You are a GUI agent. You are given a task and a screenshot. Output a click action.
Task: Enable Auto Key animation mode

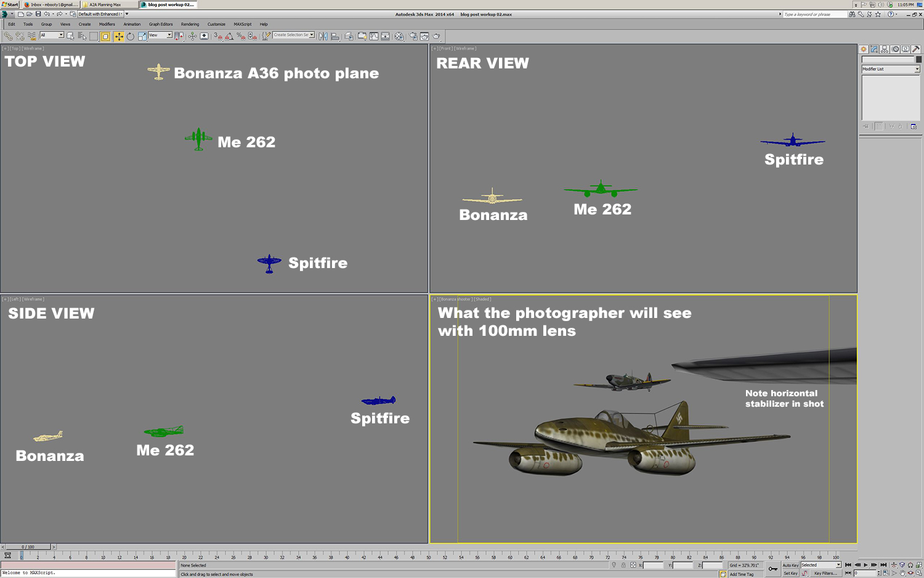[790, 565]
